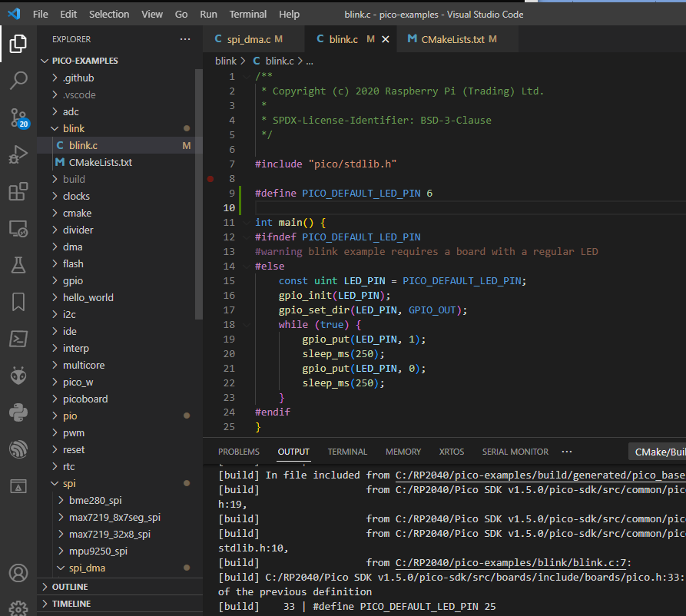686x616 pixels.
Task: Fold the comment block at line 1
Action: [x=247, y=77]
